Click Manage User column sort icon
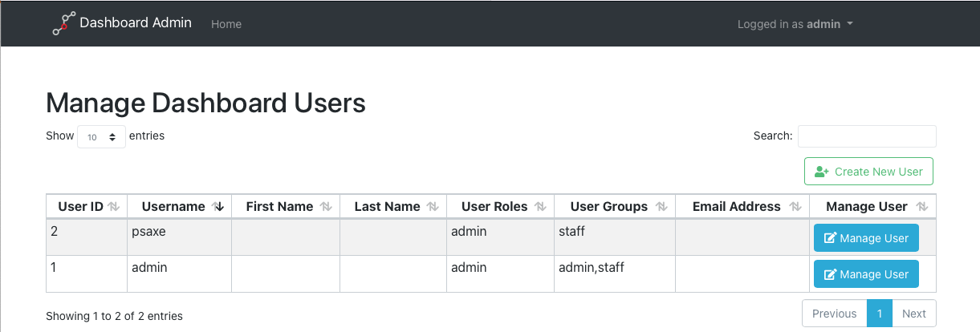The height and width of the screenshot is (332, 980). (x=922, y=207)
